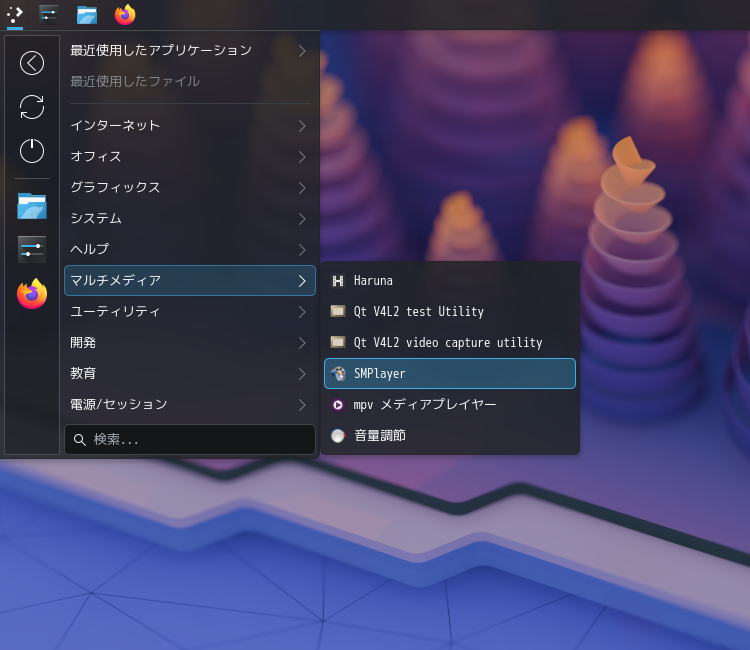This screenshot has width=750, height=650.
Task: Select Haruna from multimedia submenu
Action: tap(450, 281)
